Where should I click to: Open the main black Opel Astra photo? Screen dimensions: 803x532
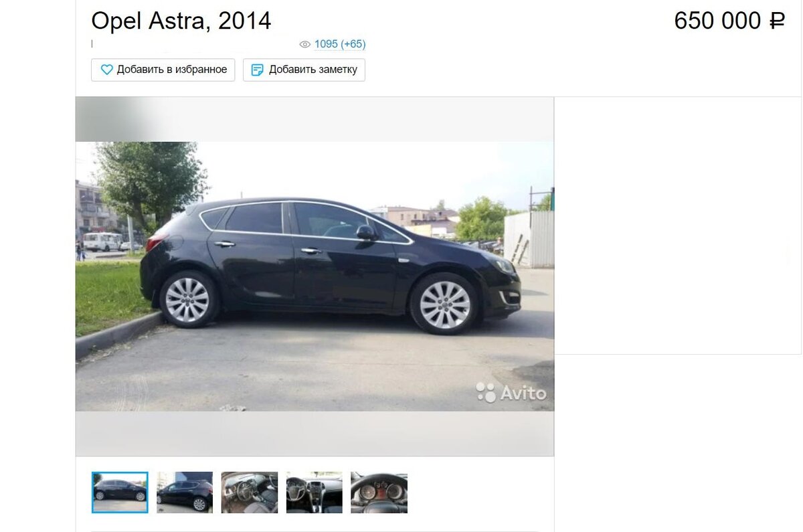315,276
